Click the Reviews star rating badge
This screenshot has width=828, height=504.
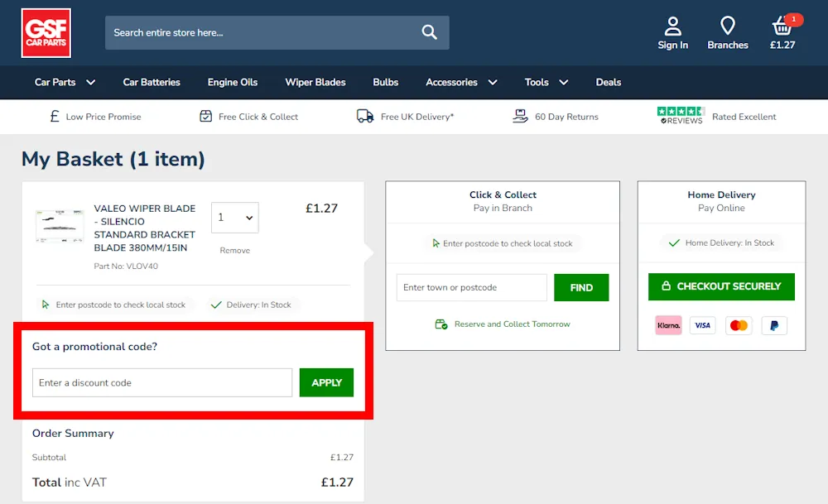click(681, 116)
